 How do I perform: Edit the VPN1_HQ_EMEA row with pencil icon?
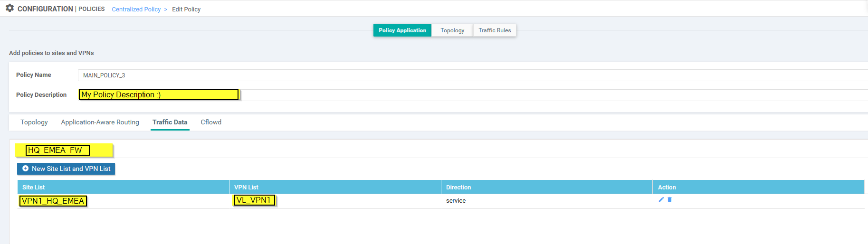tap(661, 200)
